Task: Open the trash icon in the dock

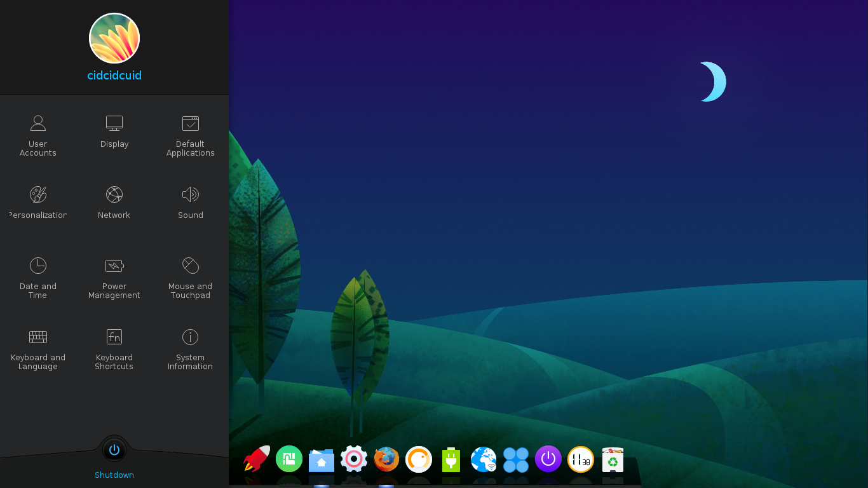Action: 613,459
